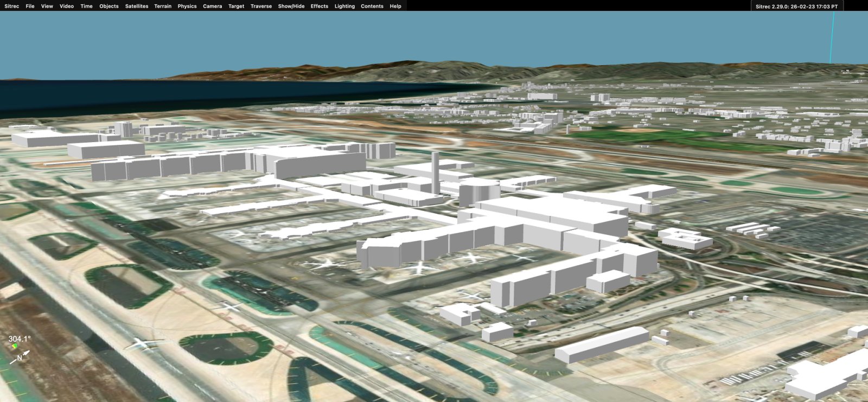
Task: Open the Sitrec menu
Action: click(11, 6)
